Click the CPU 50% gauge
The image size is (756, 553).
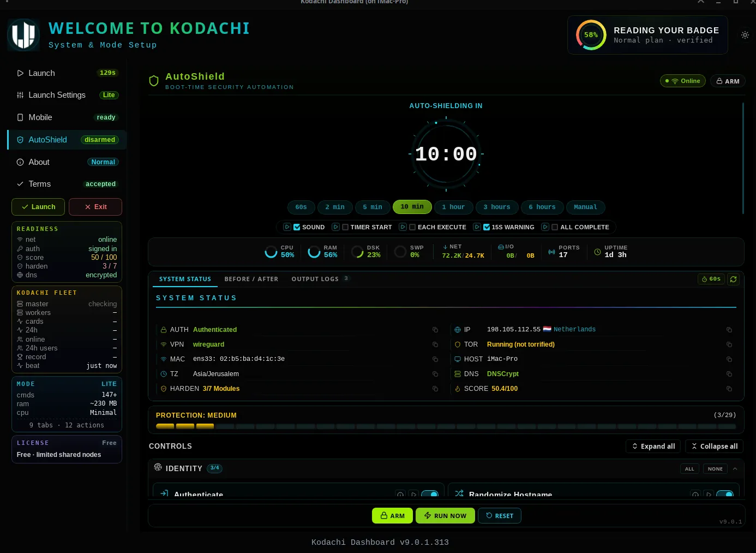click(271, 252)
